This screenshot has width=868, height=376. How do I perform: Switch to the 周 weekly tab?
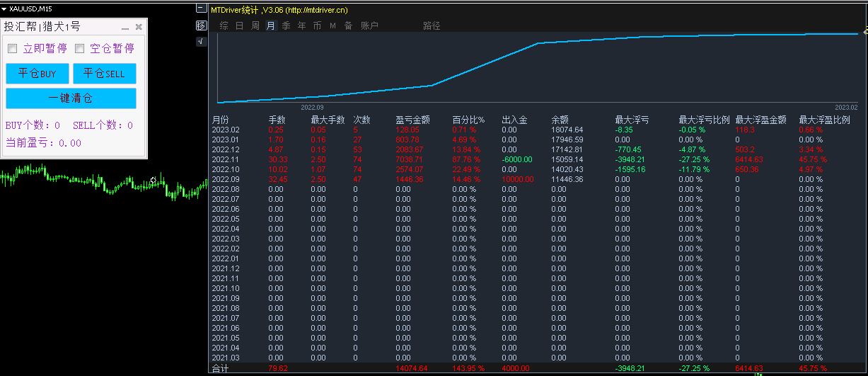click(x=255, y=25)
